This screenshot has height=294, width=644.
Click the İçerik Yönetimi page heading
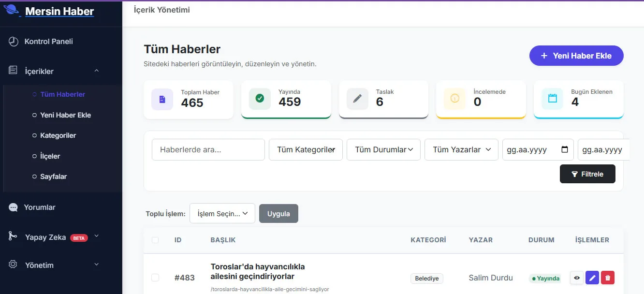pos(161,10)
